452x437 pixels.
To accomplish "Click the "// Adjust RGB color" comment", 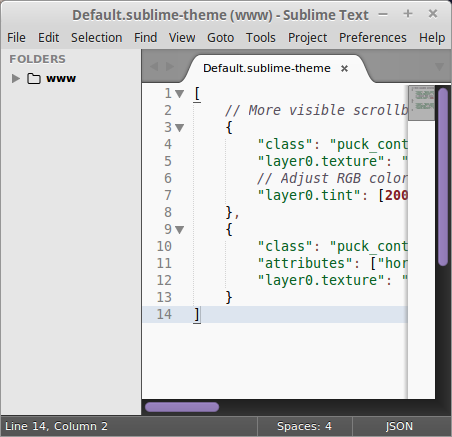I will [x=332, y=179].
